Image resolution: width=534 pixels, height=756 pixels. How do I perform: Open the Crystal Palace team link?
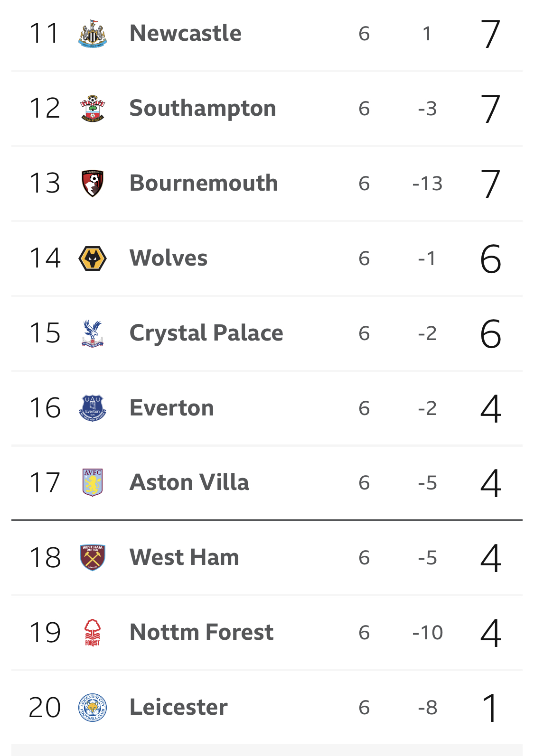pyautogui.click(x=206, y=333)
